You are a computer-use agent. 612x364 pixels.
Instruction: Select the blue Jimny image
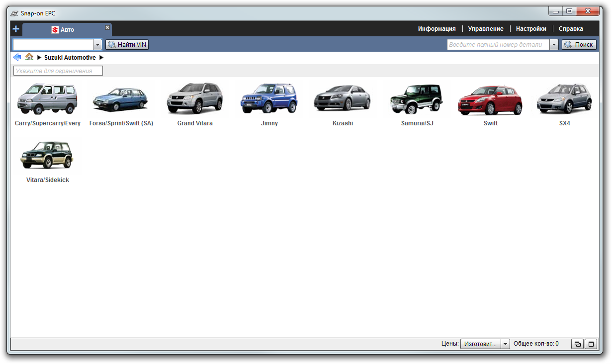[269, 98]
